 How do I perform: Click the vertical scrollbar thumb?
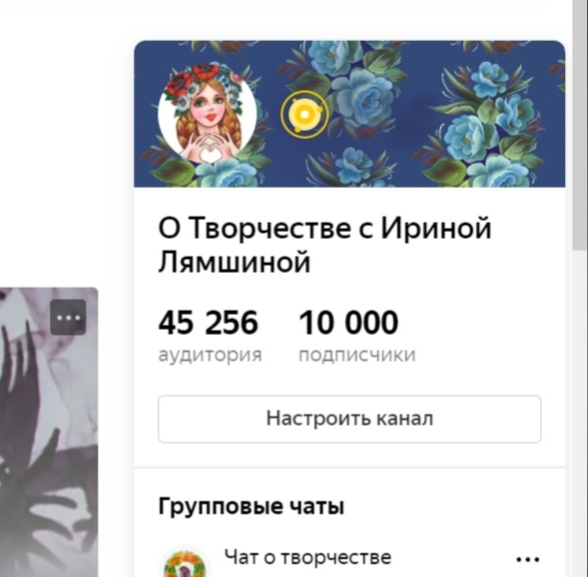(580, 124)
